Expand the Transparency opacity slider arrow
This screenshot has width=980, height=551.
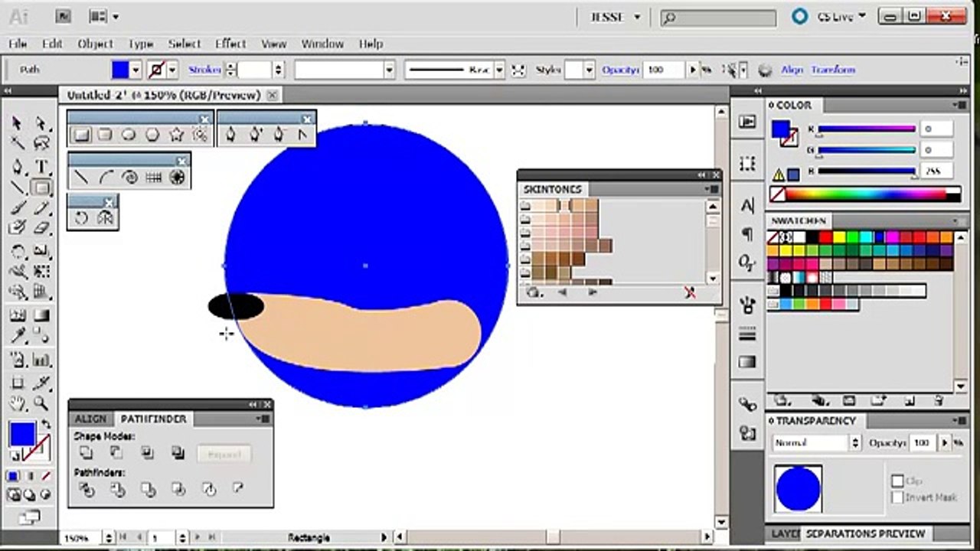pyautogui.click(x=945, y=443)
